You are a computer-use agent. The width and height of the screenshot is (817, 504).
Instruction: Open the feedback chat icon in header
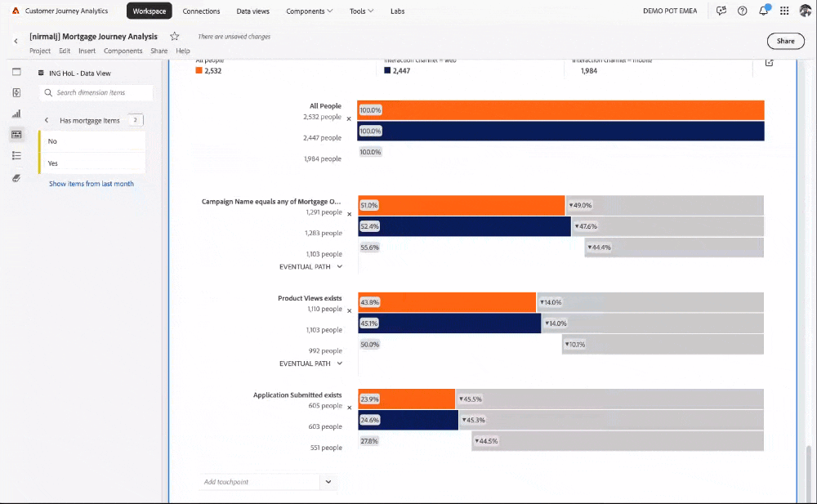(721, 11)
